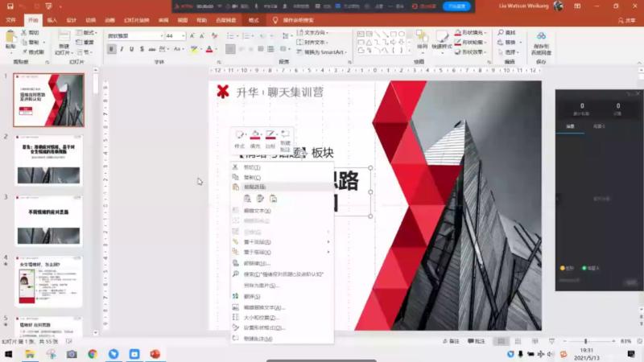
Task: Select third paste option icon in context menu
Action: (x=274, y=199)
